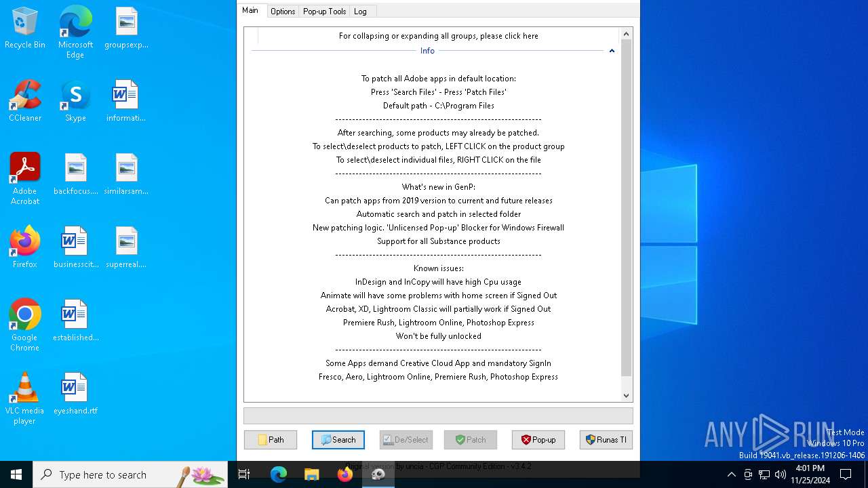Open the CCleaner desktop shortcut
The height and width of the screenshot is (488, 868).
coord(25,102)
